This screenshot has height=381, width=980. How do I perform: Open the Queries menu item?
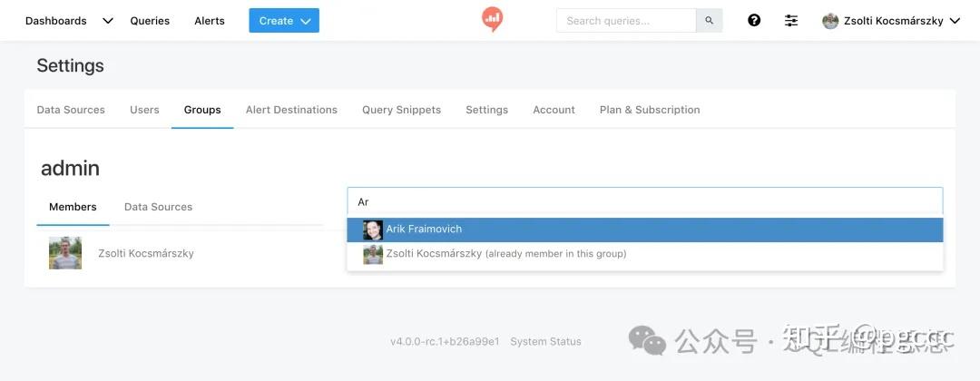pos(150,21)
